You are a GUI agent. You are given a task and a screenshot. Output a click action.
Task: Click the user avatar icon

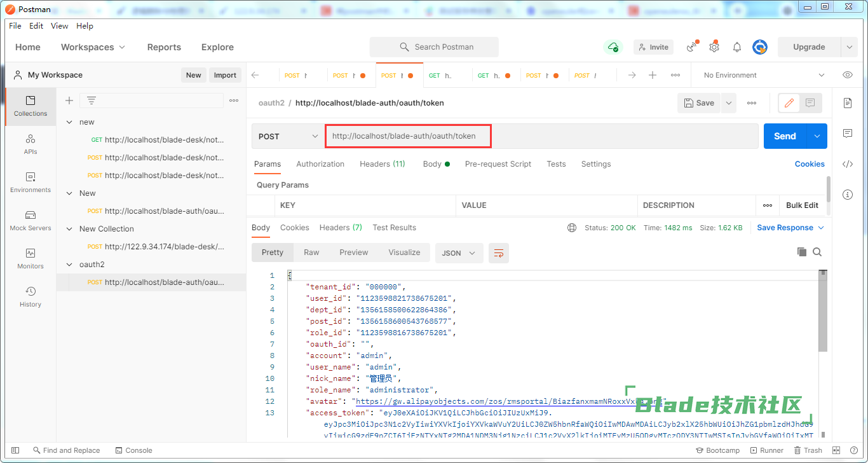coord(760,47)
